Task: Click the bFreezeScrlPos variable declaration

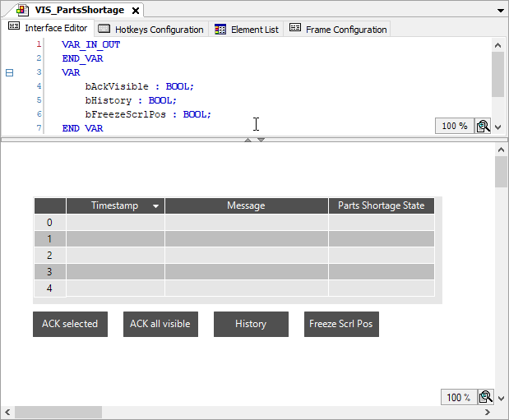Action: click(148, 114)
